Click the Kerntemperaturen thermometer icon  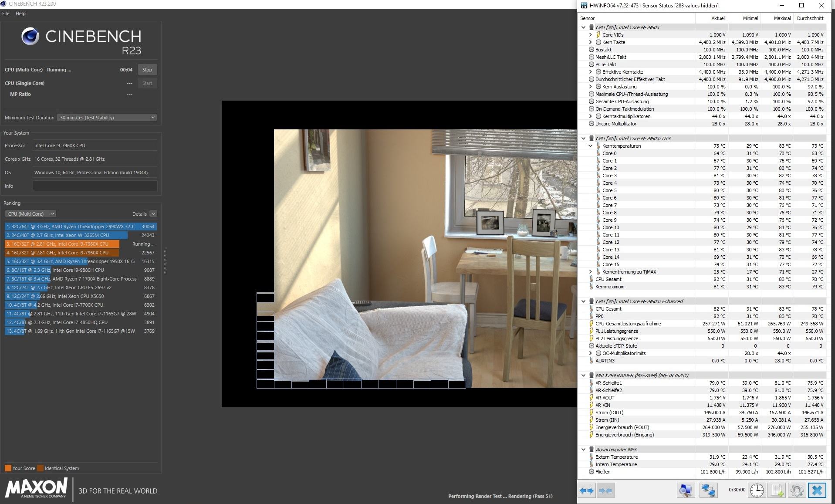click(598, 146)
